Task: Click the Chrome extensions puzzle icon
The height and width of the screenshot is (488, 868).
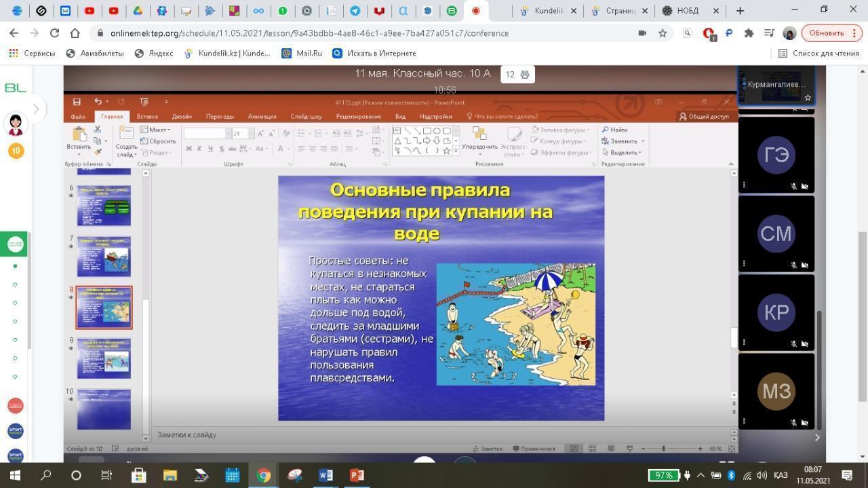Action: pos(749,33)
